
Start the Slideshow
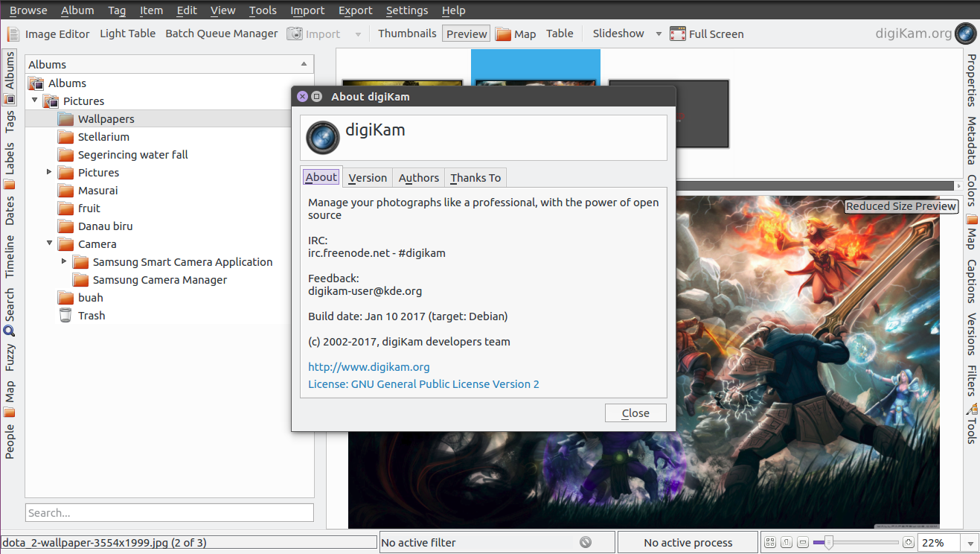[x=618, y=34]
